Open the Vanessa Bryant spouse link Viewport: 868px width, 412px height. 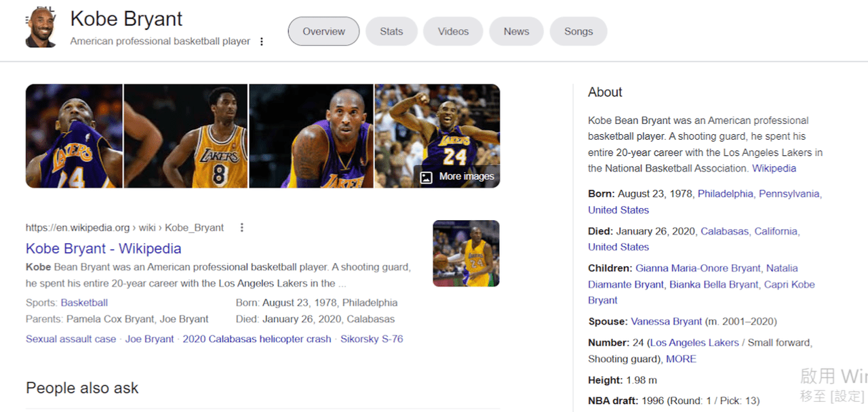(x=666, y=321)
